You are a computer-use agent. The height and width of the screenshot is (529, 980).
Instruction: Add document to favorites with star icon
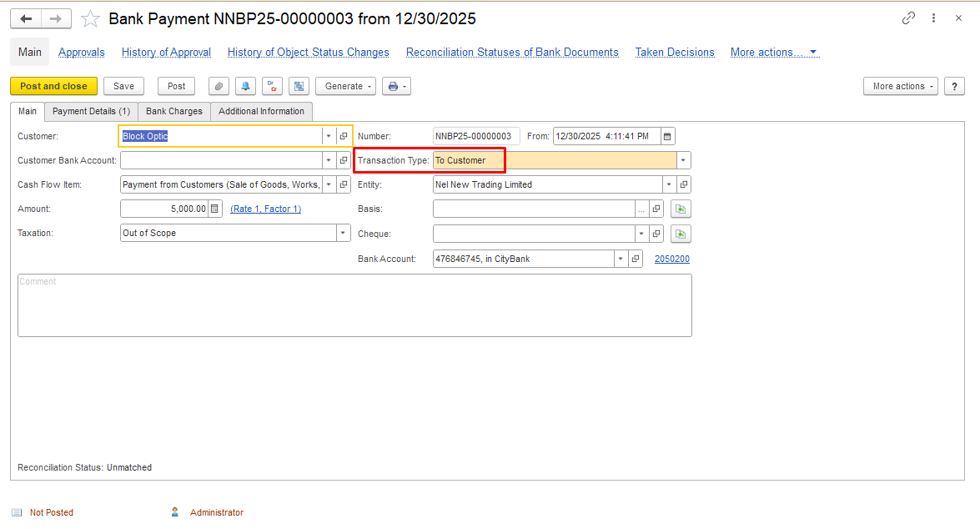click(x=90, y=18)
